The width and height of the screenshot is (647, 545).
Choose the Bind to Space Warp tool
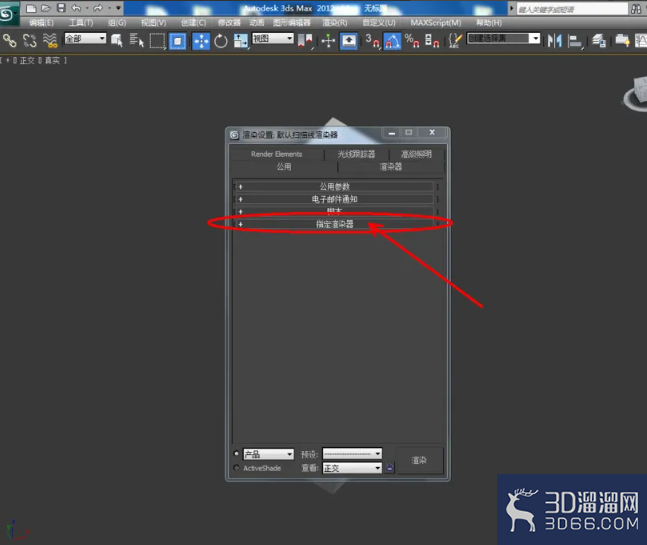[50, 40]
